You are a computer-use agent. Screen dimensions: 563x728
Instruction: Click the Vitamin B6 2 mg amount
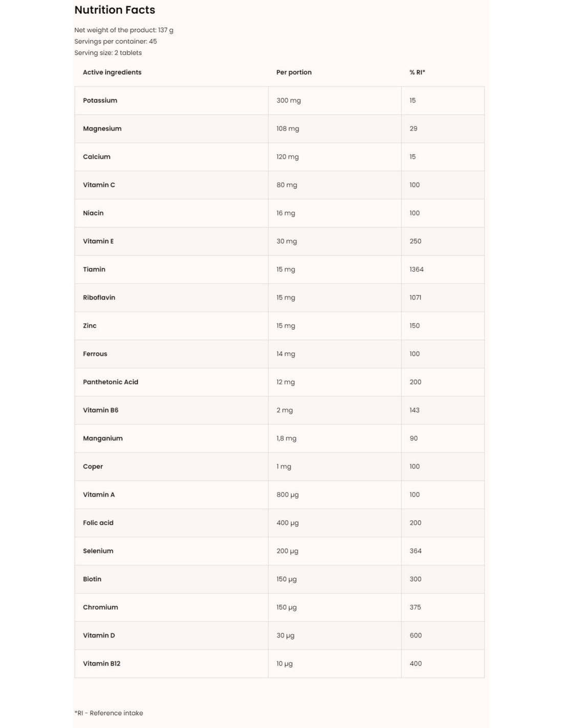click(x=285, y=410)
